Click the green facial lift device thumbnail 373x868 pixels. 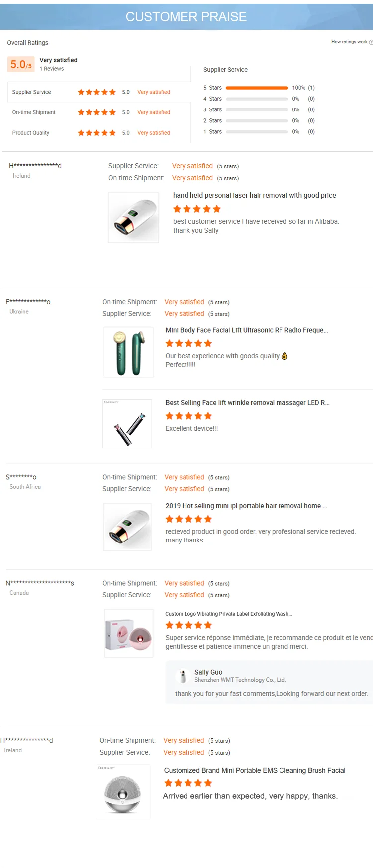[x=129, y=352]
